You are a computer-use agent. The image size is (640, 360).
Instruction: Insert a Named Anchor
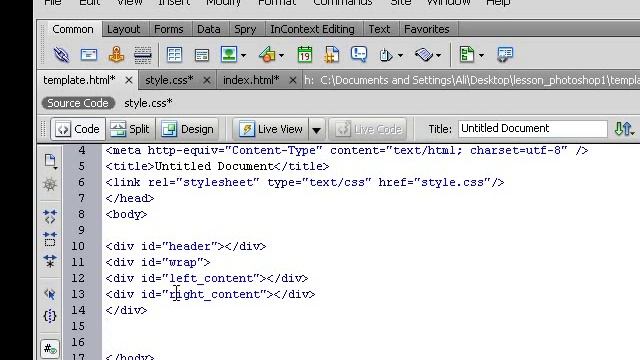coord(116,55)
